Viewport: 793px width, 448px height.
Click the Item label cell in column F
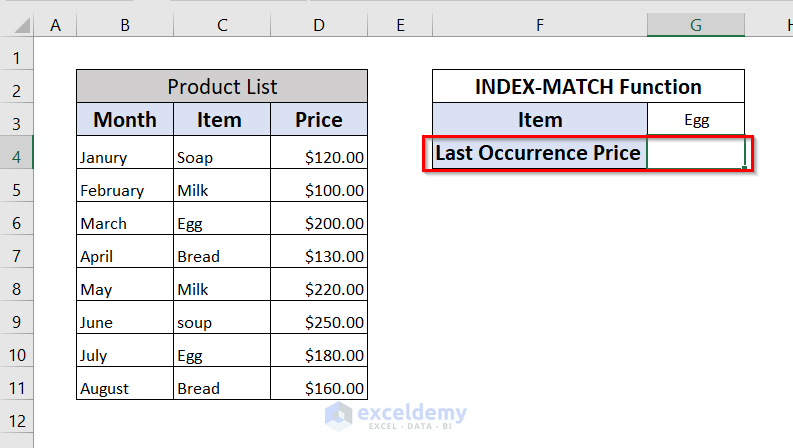(540, 120)
